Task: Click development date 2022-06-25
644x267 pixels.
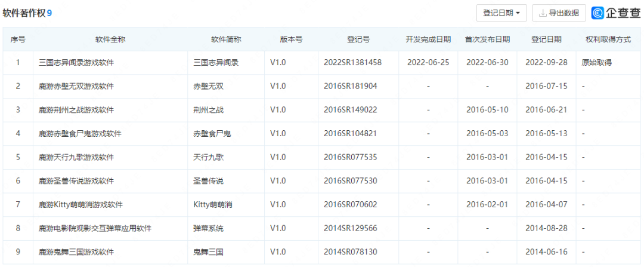Action: point(428,63)
